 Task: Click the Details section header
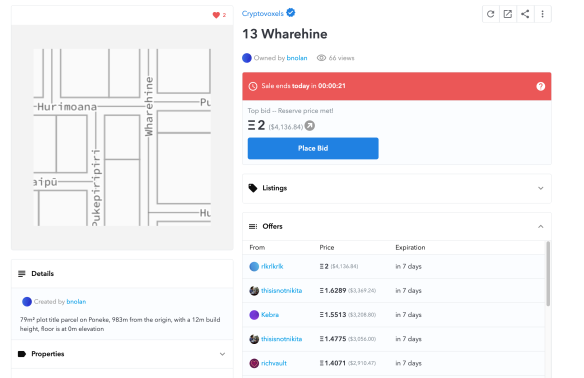[122, 274]
